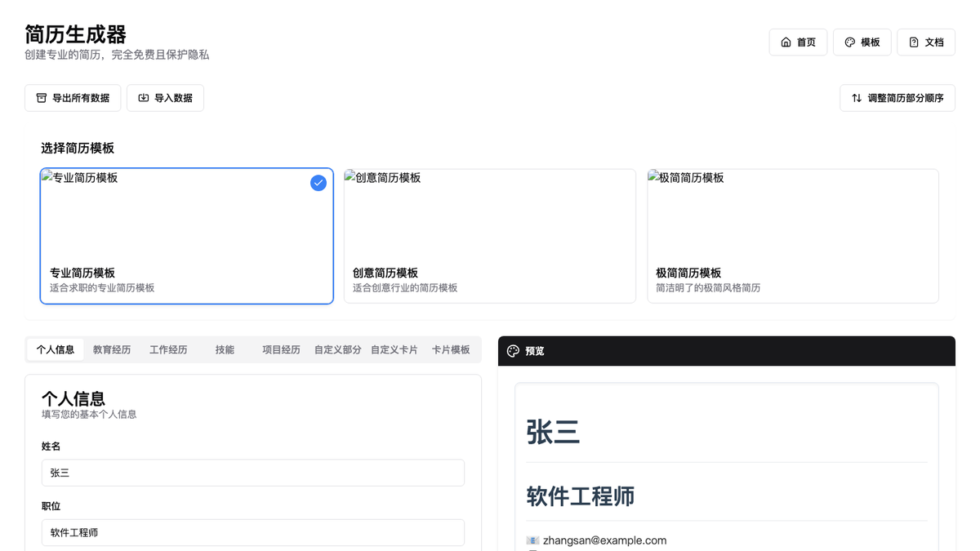Click the 软件工程师 title in the preview
This screenshot has width=980, height=551.
click(x=581, y=496)
